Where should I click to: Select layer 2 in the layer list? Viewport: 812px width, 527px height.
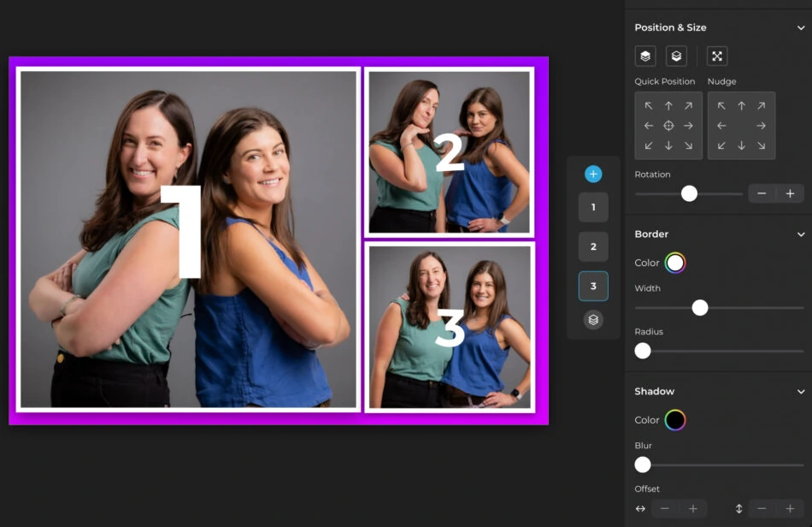tap(593, 246)
